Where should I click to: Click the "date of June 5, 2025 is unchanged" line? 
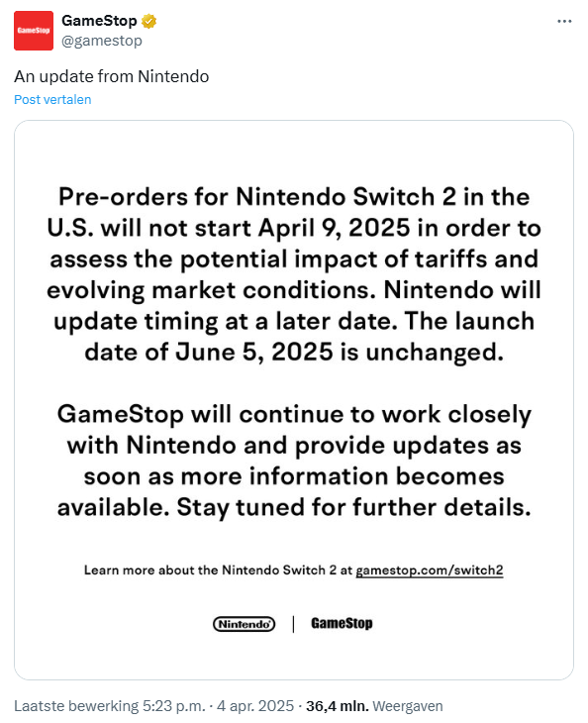tap(294, 353)
